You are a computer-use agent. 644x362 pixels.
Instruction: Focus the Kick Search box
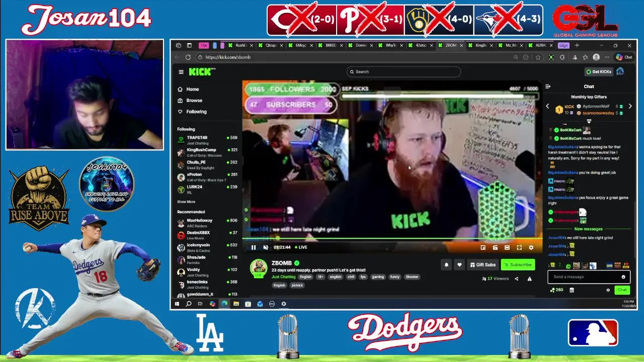click(x=404, y=72)
